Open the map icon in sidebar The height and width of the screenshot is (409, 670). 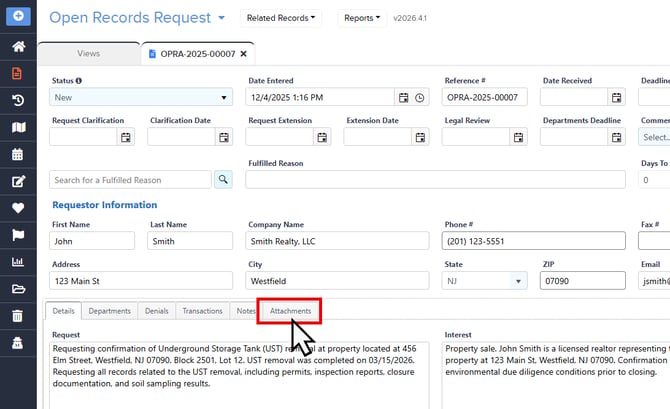(x=18, y=127)
